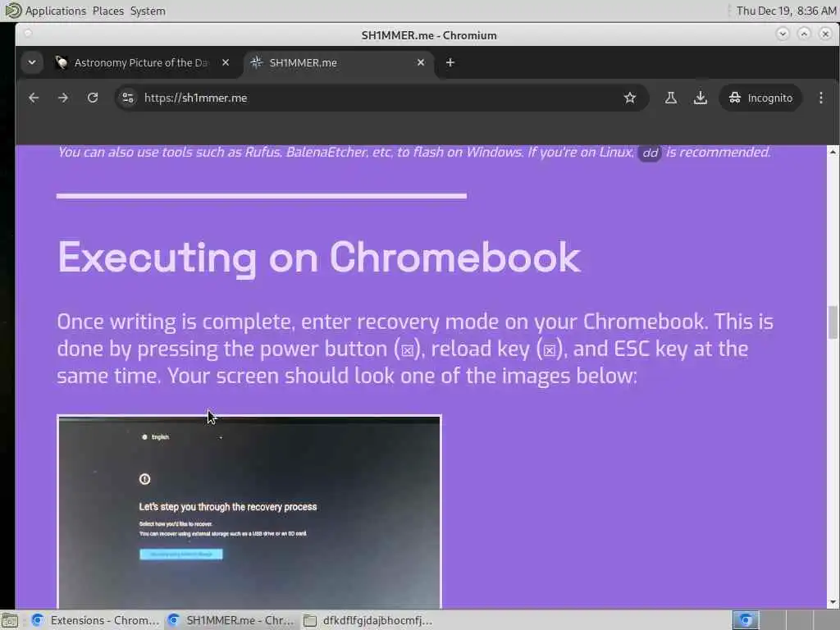Click the Incognito indicator button
This screenshot has width=840, height=630.
tap(760, 98)
